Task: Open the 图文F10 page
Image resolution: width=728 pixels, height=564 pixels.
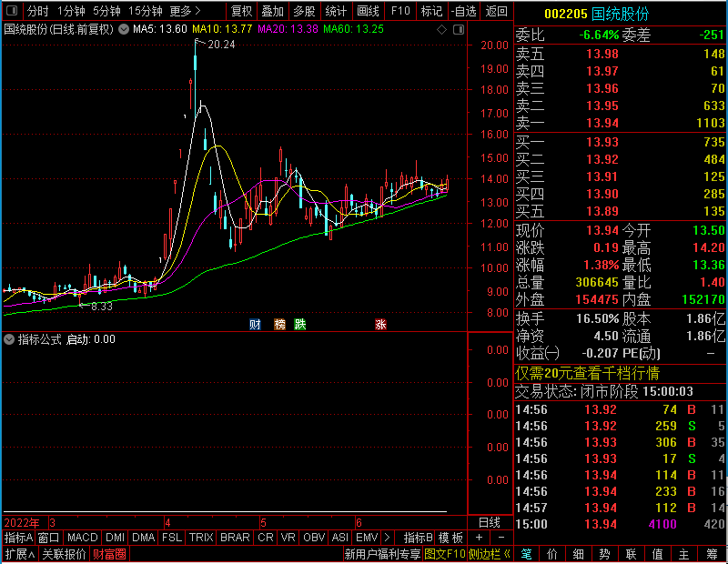Action: pyautogui.click(x=445, y=554)
